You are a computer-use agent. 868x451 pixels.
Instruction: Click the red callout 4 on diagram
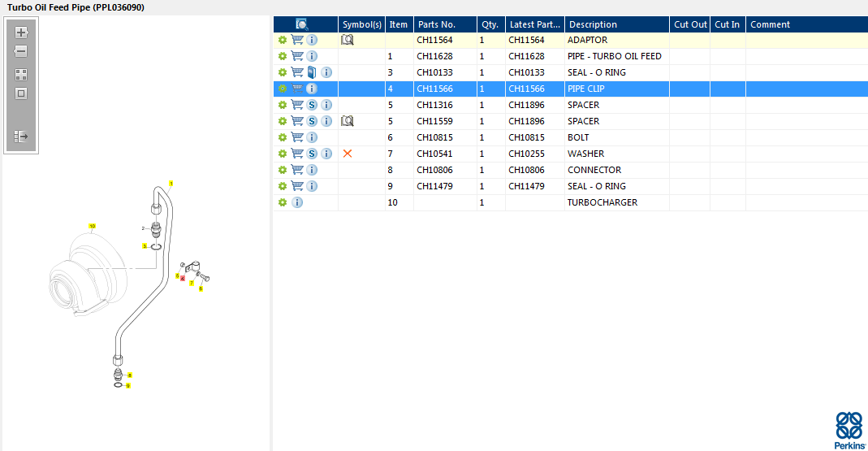(x=183, y=279)
